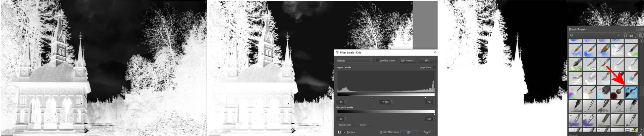The image size is (644, 136).
Task: Toggle the Logarithmic histogram checkbox
Action: point(434,67)
